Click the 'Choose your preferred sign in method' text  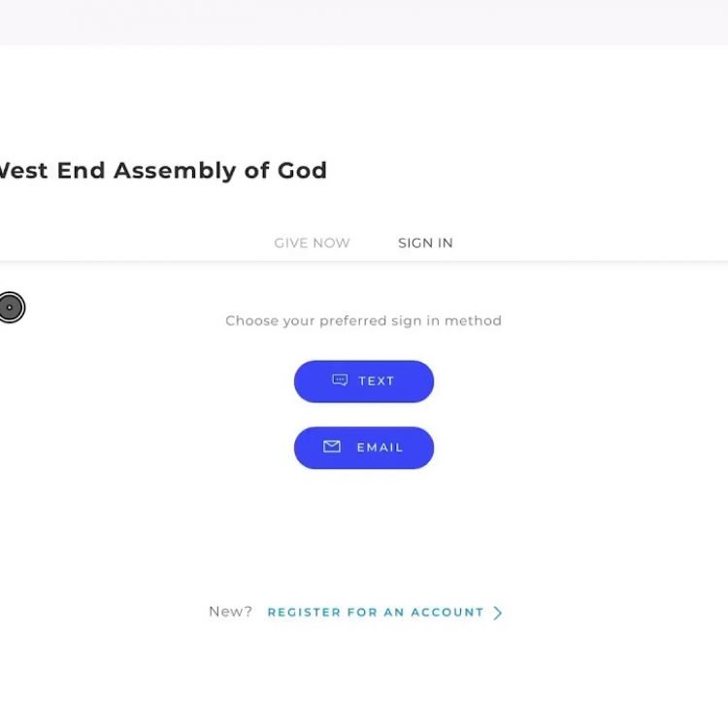(x=363, y=320)
